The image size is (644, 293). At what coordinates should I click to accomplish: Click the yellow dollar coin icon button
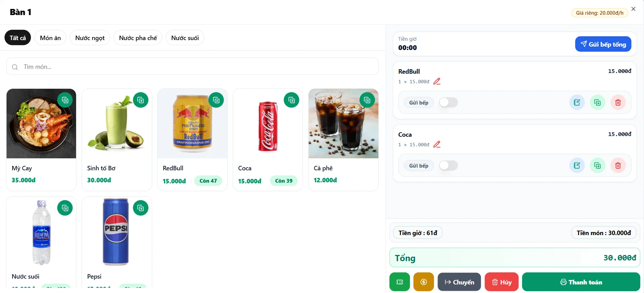(x=424, y=282)
